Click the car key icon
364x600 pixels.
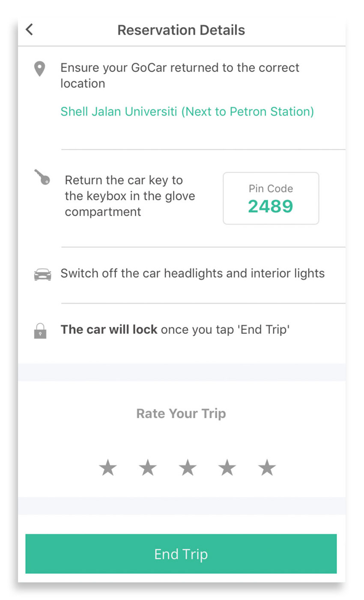pyautogui.click(x=42, y=177)
